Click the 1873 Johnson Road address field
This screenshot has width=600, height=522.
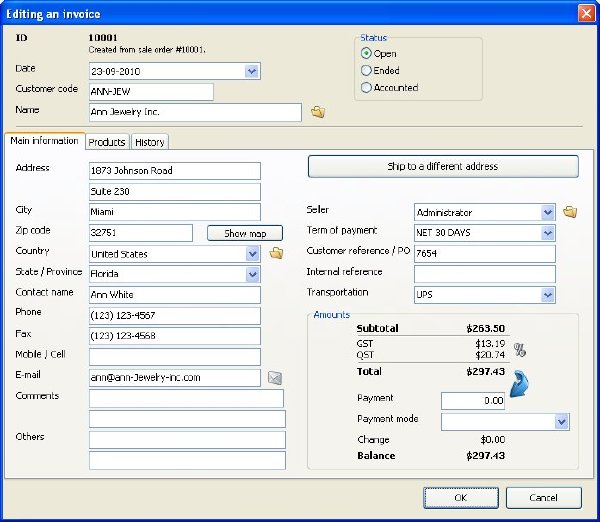[175, 171]
